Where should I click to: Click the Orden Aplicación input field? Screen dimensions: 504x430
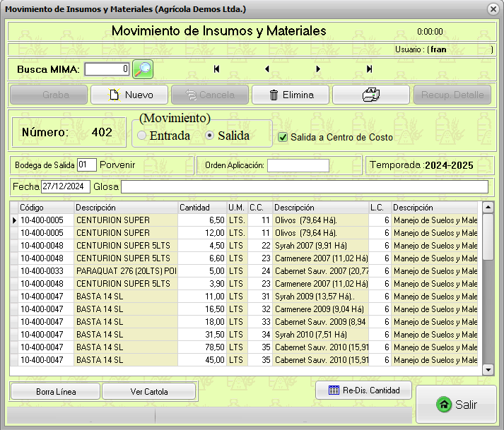point(298,165)
